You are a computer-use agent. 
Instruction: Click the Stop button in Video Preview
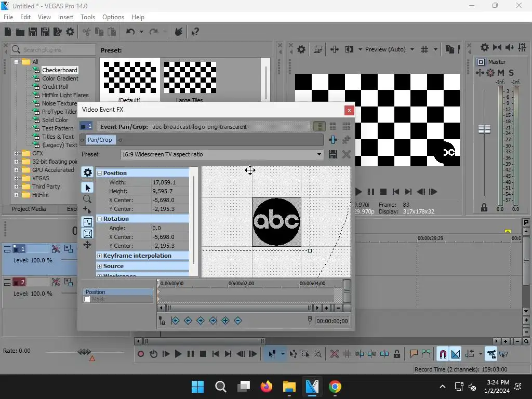coord(383,192)
